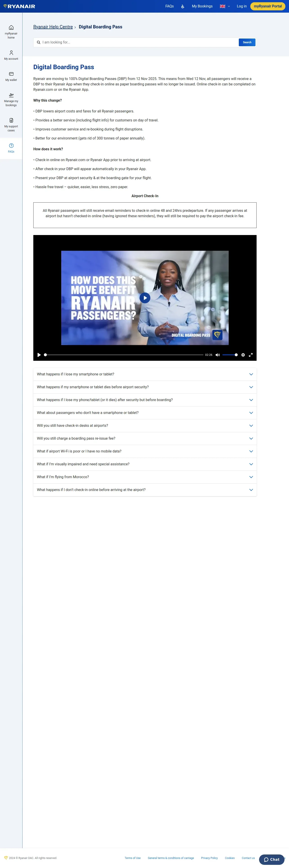Click the 'How does it work?' subheading
The width and height of the screenshot is (289, 868).
pos(48,149)
